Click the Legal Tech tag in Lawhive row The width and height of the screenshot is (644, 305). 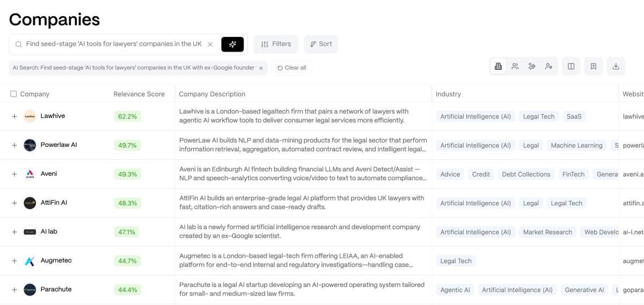pyautogui.click(x=539, y=116)
